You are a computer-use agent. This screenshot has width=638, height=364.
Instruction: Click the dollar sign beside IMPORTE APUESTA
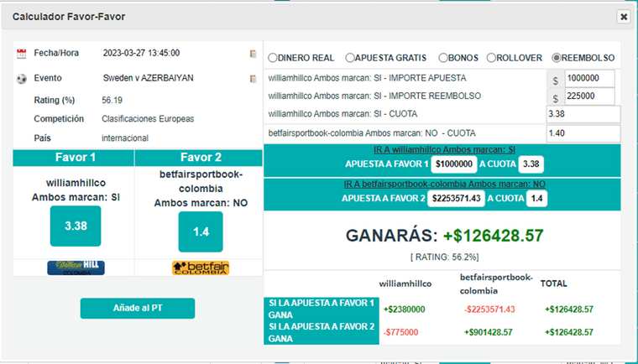tap(556, 81)
